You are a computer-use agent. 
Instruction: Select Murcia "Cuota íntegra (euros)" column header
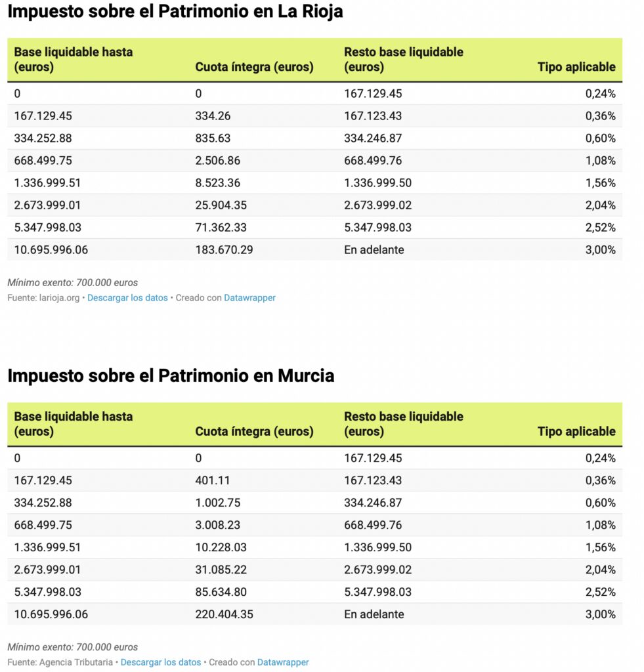click(254, 432)
